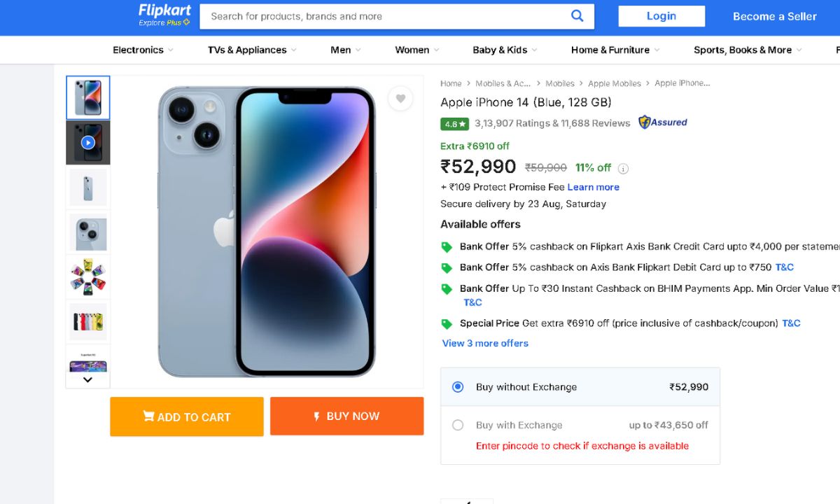
Task: Click the Flipkart Assured badge
Action: 663,122
